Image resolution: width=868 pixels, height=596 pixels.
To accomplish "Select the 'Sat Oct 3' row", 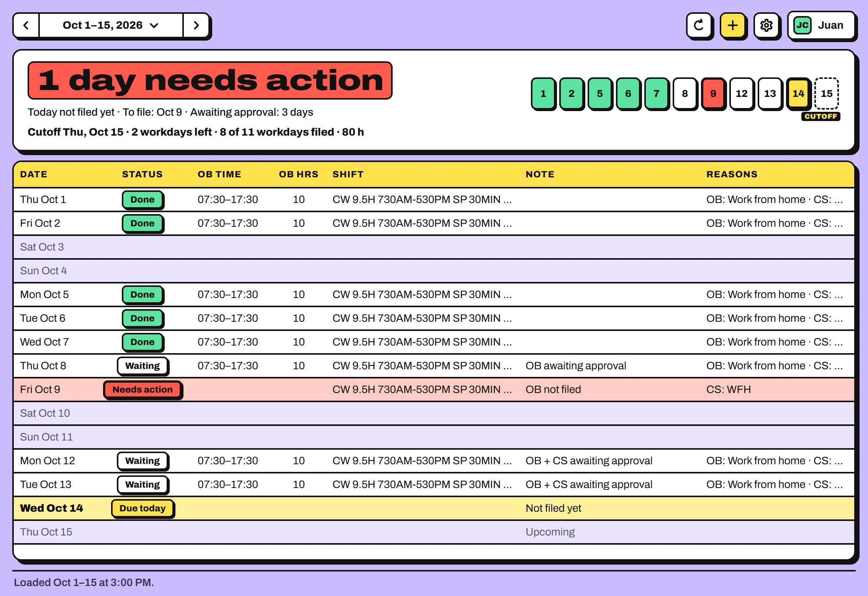I will pos(434,247).
